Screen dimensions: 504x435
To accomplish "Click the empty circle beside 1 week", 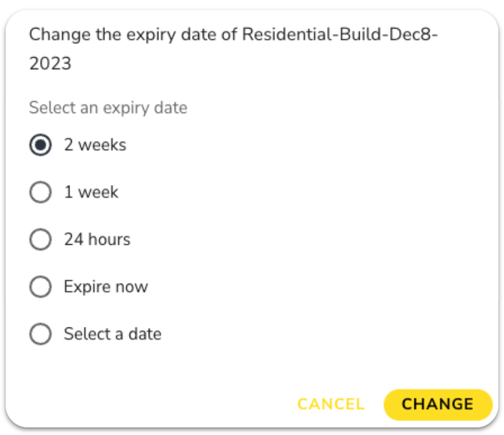I will [41, 192].
